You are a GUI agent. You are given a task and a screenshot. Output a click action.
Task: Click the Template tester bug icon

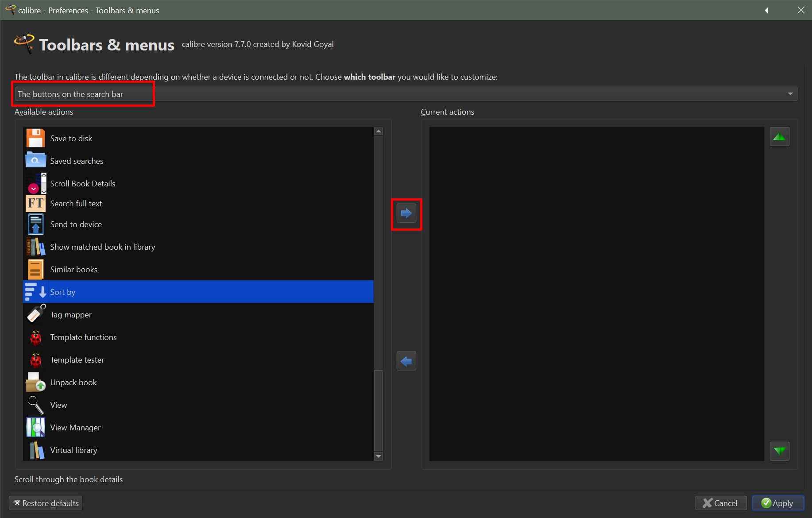click(x=35, y=360)
